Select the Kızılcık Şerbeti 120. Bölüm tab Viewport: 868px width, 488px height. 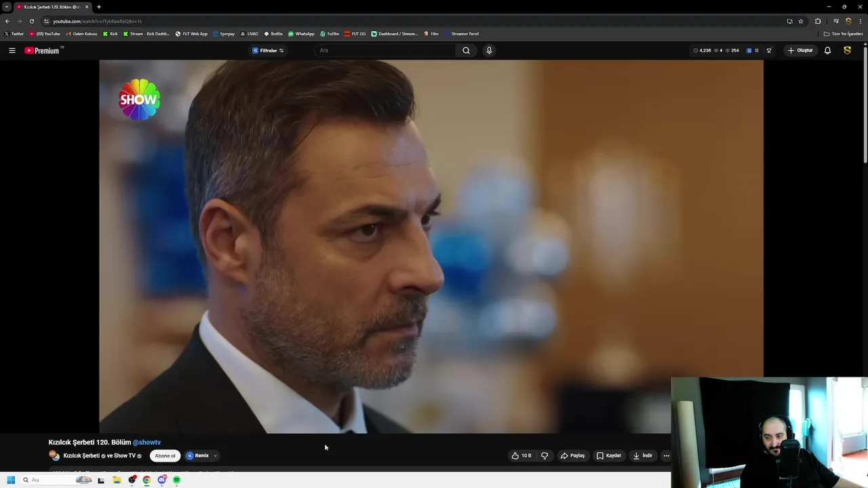tap(53, 7)
